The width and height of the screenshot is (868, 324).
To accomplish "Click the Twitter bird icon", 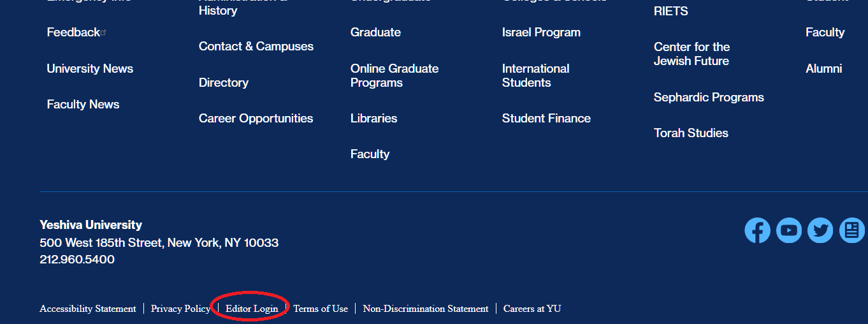I will point(820,230).
